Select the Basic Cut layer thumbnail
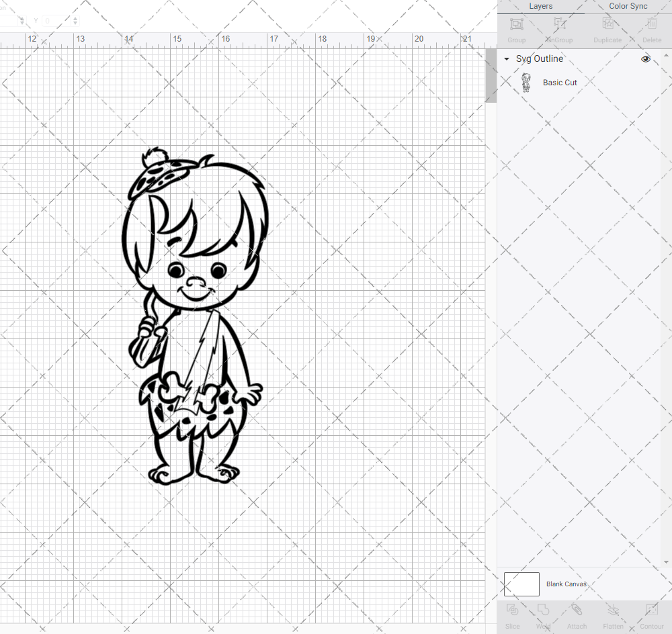The image size is (672, 634). coord(526,83)
